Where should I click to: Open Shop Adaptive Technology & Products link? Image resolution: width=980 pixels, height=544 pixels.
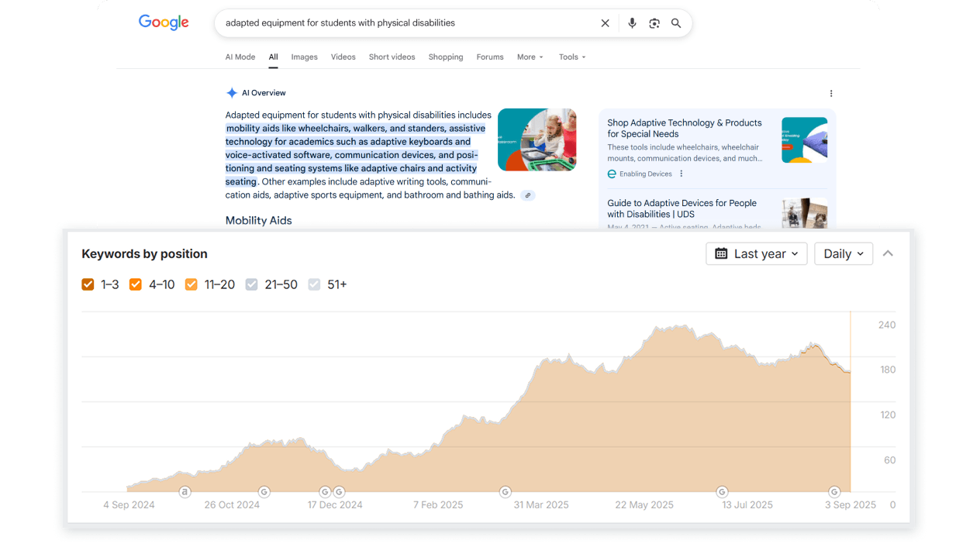tap(684, 128)
